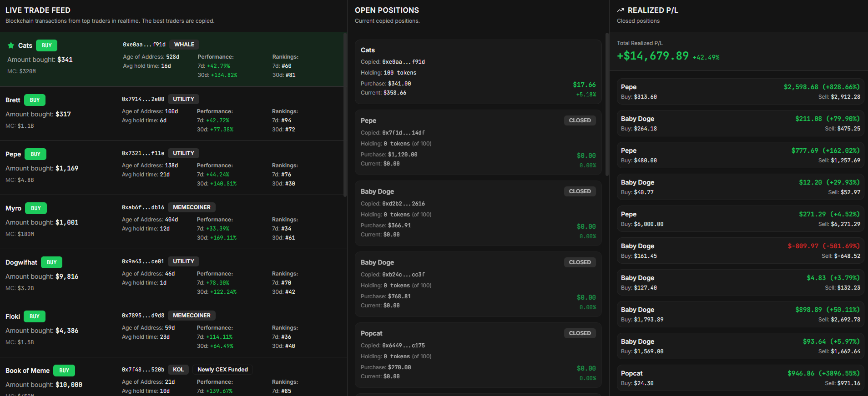
Task: Click the MEMECOINER tag on the Myro trade
Action: 192,207
